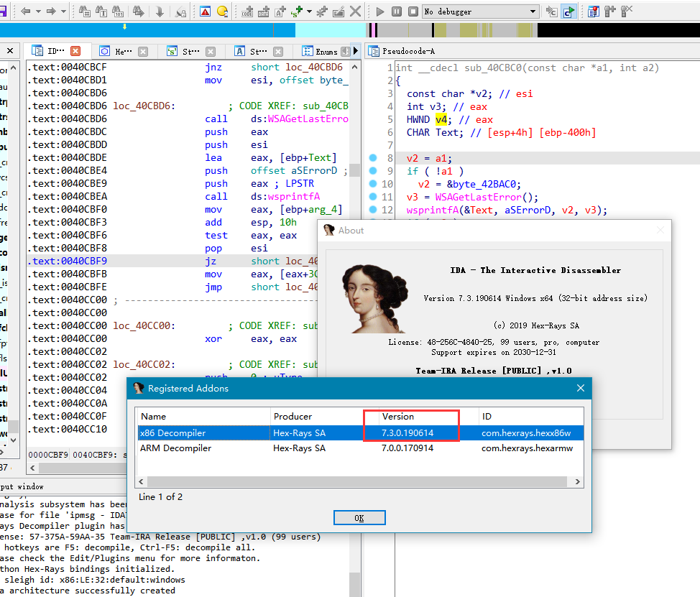
Task: Click WSAGetLastError call on pseudocode line 11
Action: (x=478, y=198)
